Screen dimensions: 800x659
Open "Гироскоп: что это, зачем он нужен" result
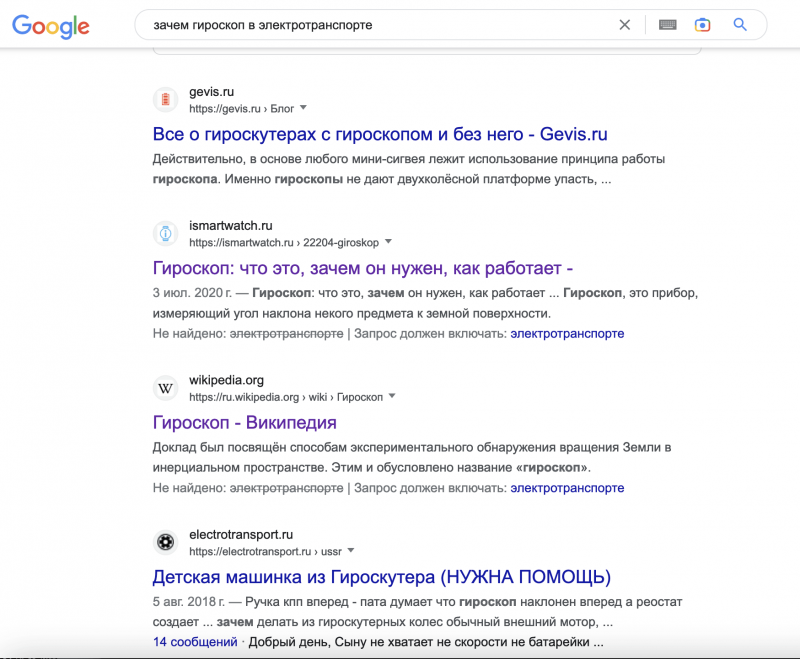point(363,268)
